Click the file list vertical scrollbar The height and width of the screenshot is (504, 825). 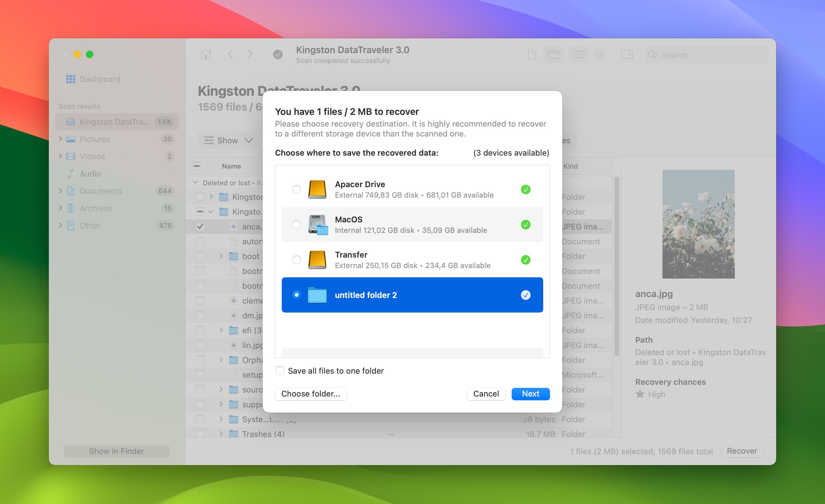(616, 267)
